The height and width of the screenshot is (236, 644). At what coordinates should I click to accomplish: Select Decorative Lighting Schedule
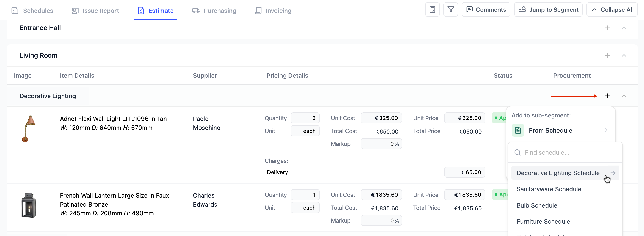pos(565,173)
